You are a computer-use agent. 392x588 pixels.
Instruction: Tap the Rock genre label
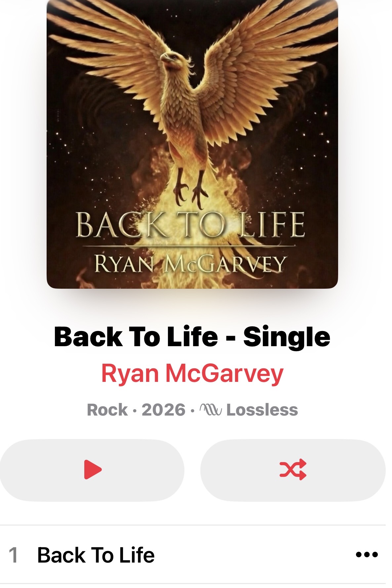coord(107,410)
